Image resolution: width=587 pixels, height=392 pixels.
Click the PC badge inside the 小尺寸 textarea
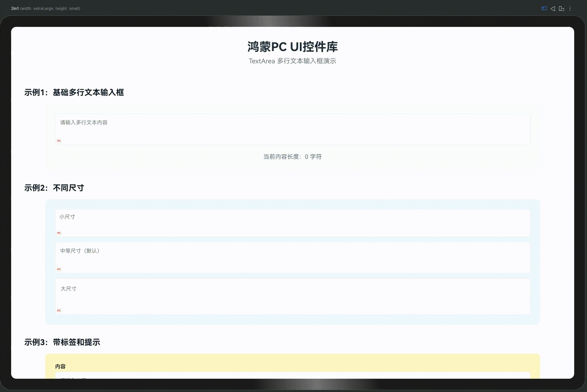pyautogui.click(x=59, y=233)
